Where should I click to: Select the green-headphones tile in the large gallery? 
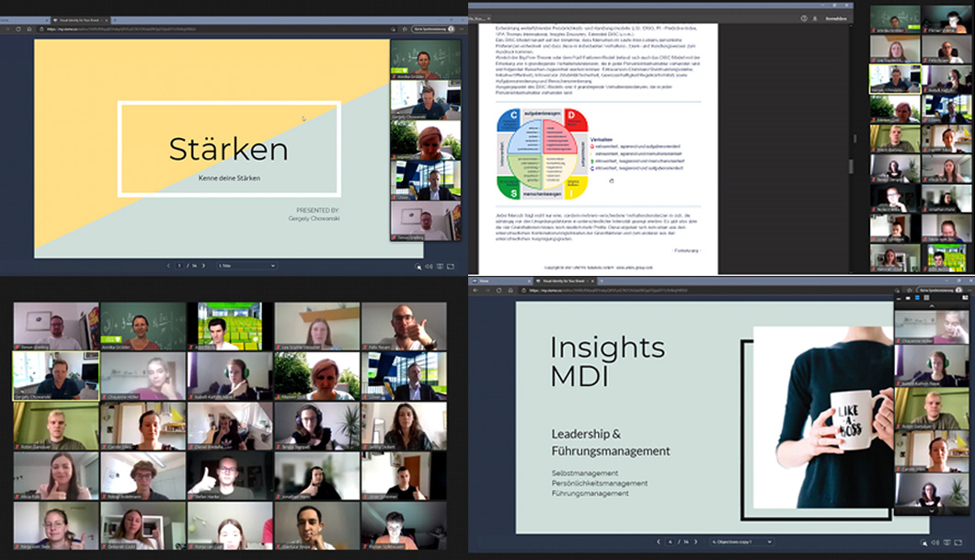pos(230,376)
